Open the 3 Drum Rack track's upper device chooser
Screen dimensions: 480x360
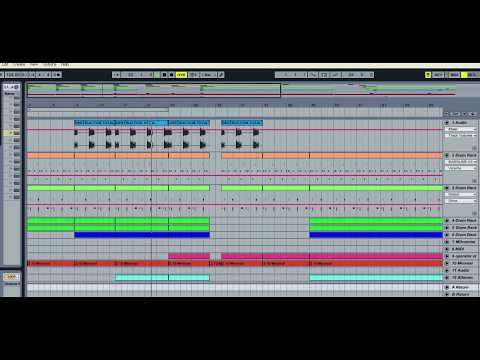[462, 195]
